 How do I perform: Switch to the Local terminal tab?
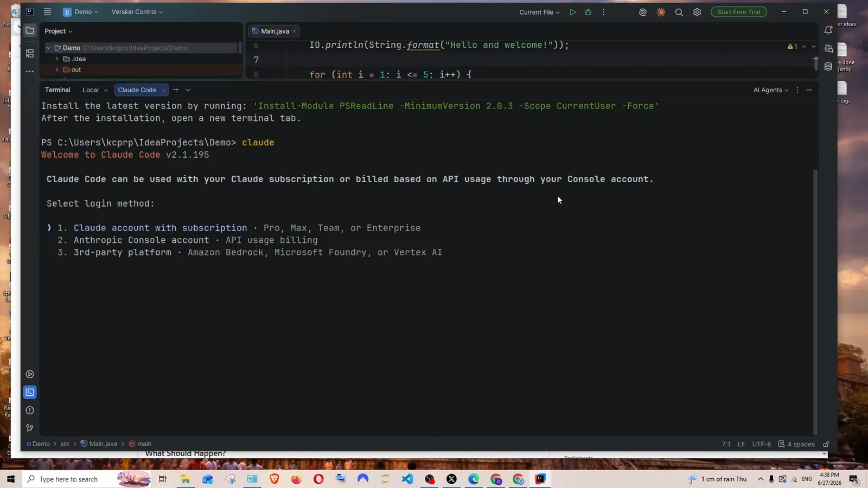click(x=91, y=90)
